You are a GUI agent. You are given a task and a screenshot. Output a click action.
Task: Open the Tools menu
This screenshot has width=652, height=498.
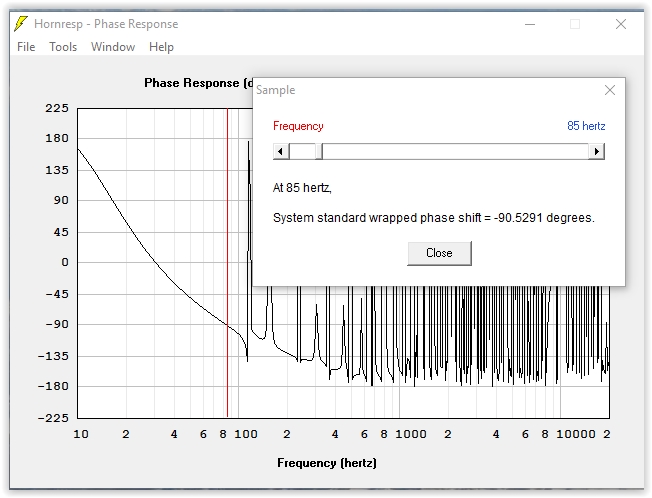coord(63,47)
